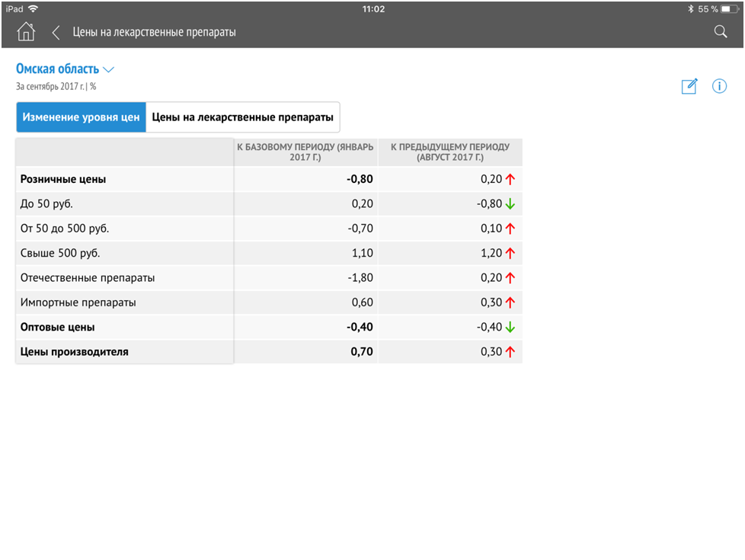Tap column header К предыдущему периоду
Screen dimensions: 745x560
click(449, 151)
